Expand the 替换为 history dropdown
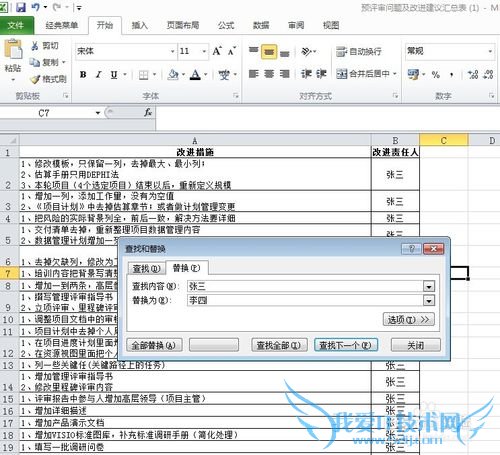 pos(429,301)
